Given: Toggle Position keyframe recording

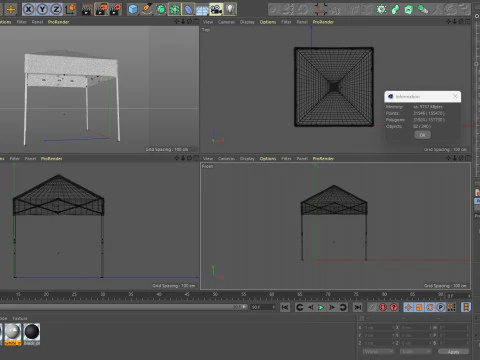Looking at the screenshot, I should coord(408,307).
